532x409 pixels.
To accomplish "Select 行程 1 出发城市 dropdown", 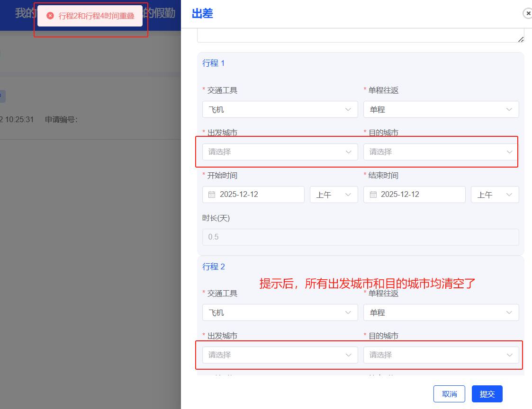I will (280, 152).
